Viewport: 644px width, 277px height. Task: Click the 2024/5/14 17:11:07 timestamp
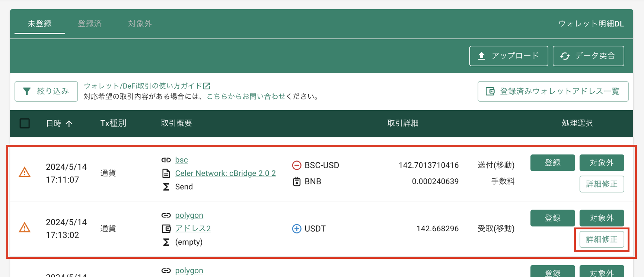(x=66, y=173)
